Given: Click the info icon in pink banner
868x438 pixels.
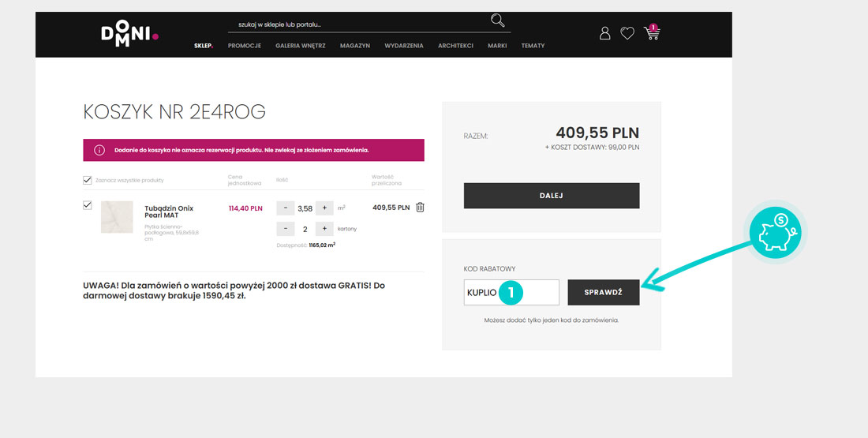Looking at the screenshot, I should coord(99,150).
